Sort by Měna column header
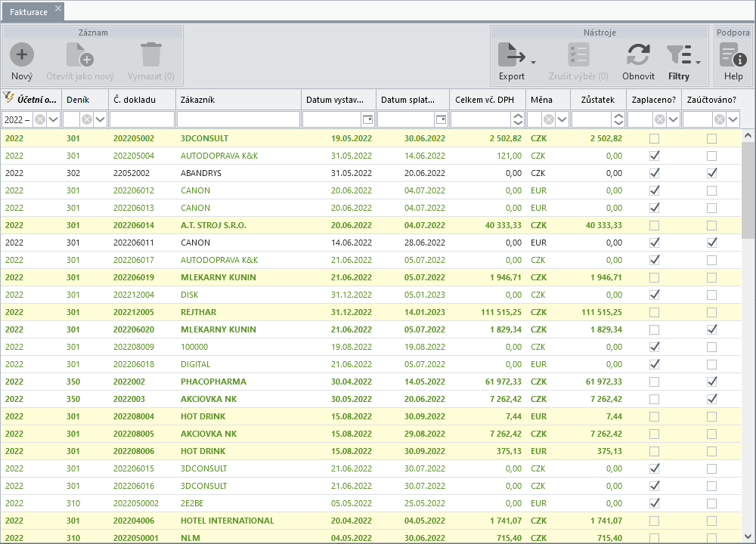 (x=547, y=100)
